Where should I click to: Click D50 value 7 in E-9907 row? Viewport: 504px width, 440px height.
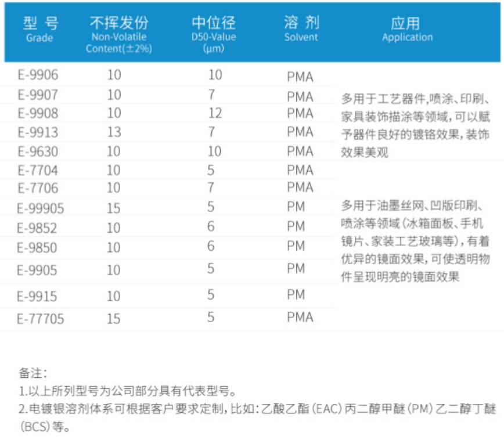pos(211,95)
